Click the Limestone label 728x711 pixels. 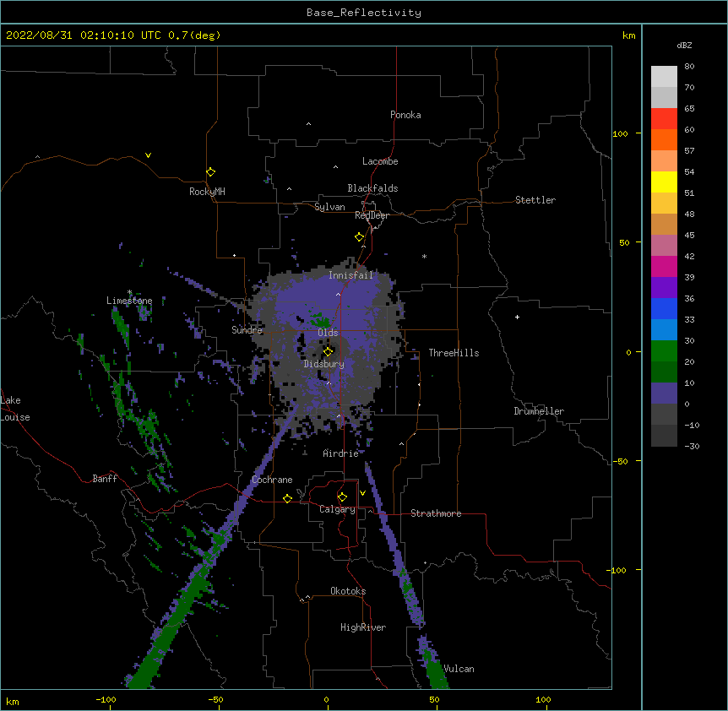tap(129, 301)
